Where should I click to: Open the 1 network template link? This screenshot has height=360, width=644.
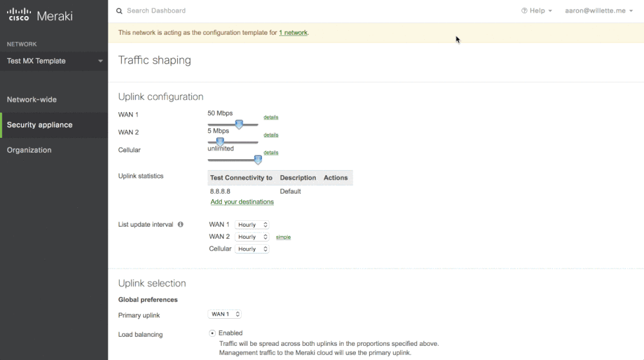pos(293,33)
